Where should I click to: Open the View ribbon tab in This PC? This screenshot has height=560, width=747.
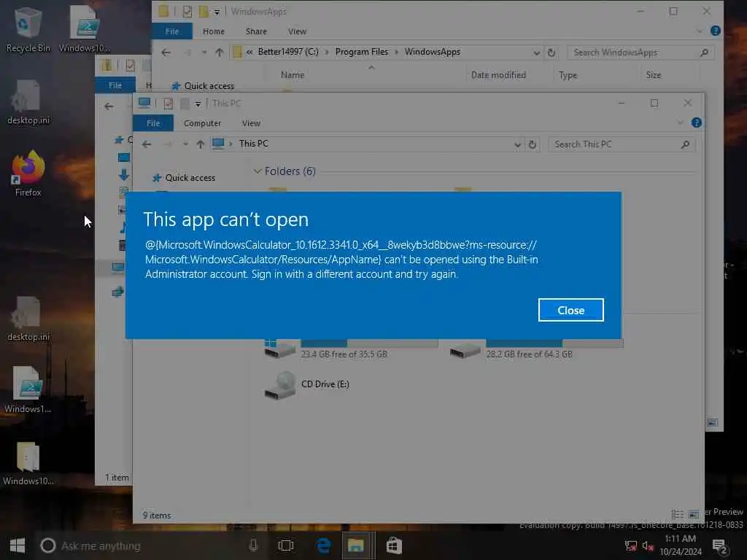click(x=251, y=123)
